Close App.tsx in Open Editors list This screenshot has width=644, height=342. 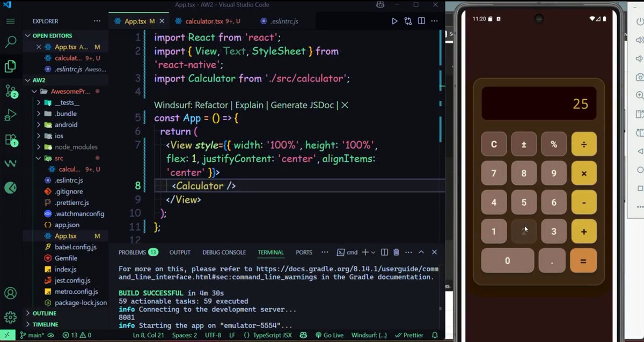[x=39, y=47]
